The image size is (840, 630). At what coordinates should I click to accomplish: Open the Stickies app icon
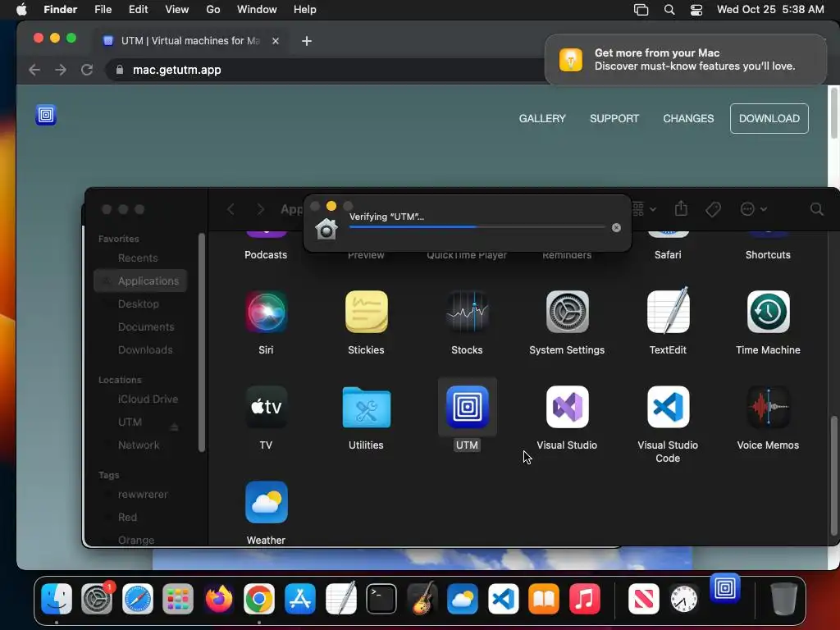367,312
